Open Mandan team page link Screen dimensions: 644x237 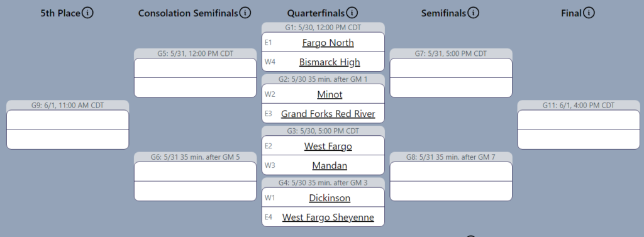click(x=330, y=165)
